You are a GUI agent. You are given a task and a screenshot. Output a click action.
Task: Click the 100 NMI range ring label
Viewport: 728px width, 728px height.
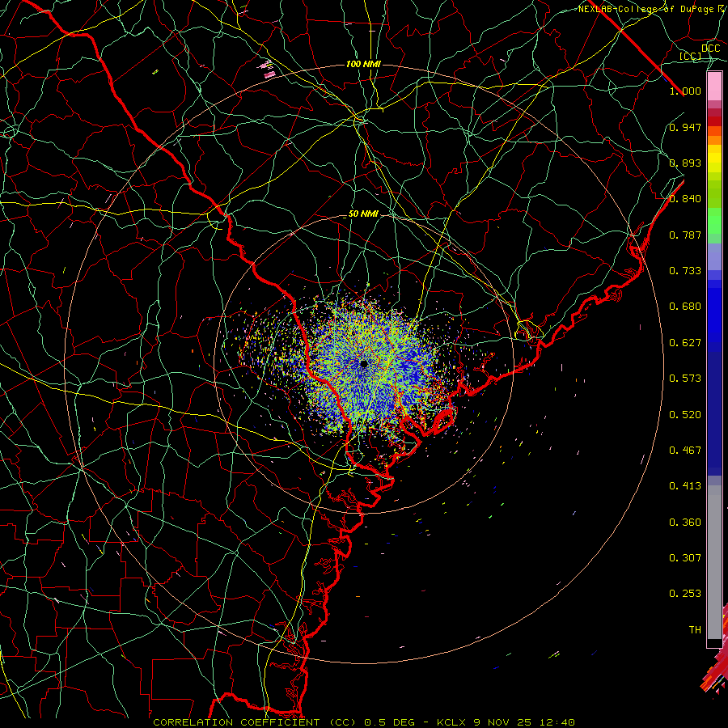[x=363, y=64]
